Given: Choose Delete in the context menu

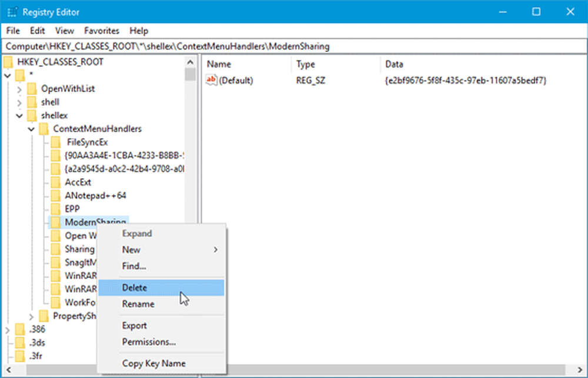Looking at the screenshot, I should (x=161, y=287).
